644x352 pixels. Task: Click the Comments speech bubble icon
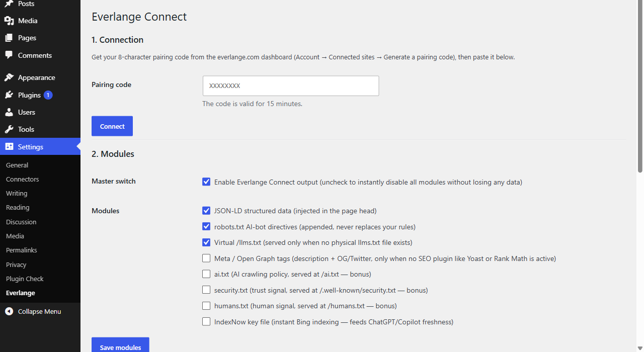pos(9,55)
